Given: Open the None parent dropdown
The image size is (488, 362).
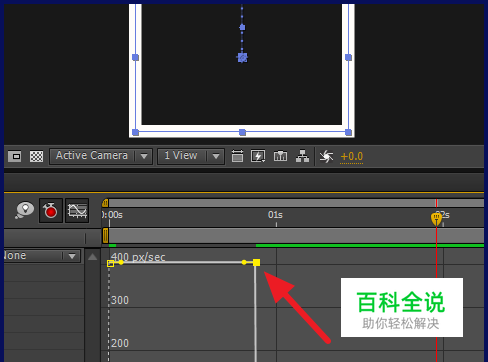Looking at the screenshot, I should pos(42,256).
